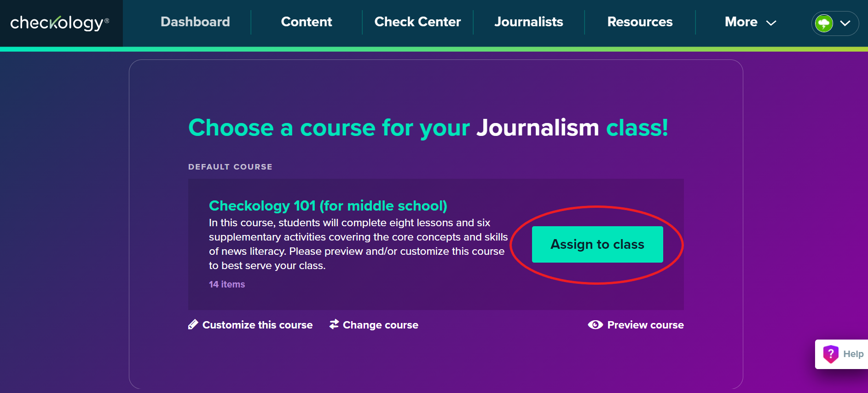Open the user account dropdown arrow
Image resolution: width=868 pixels, height=393 pixels.
(845, 23)
